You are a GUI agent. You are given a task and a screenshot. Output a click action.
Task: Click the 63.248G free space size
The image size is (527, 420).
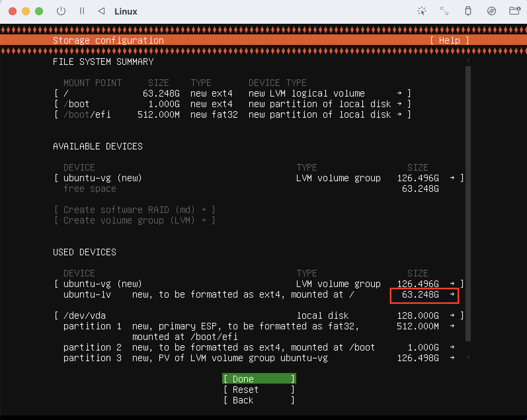pos(421,189)
